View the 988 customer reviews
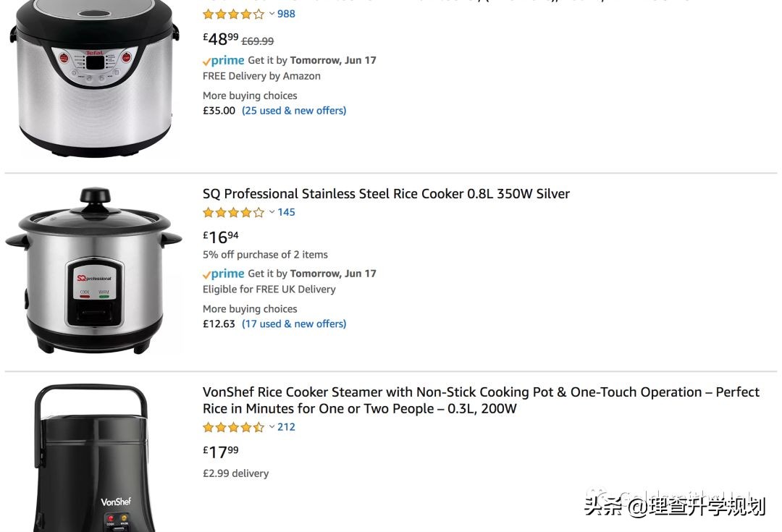The image size is (782, 532). [x=286, y=14]
